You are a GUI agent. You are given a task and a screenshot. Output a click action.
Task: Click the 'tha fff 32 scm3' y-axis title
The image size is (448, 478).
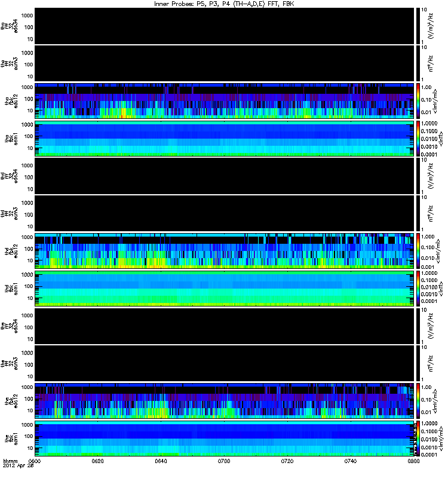click(x=9, y=64)
